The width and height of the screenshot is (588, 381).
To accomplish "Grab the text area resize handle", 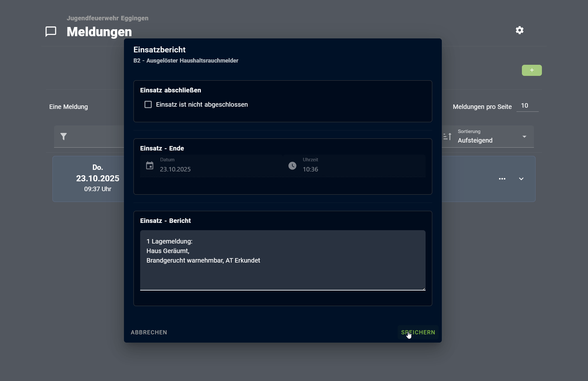I will (424, 288).
